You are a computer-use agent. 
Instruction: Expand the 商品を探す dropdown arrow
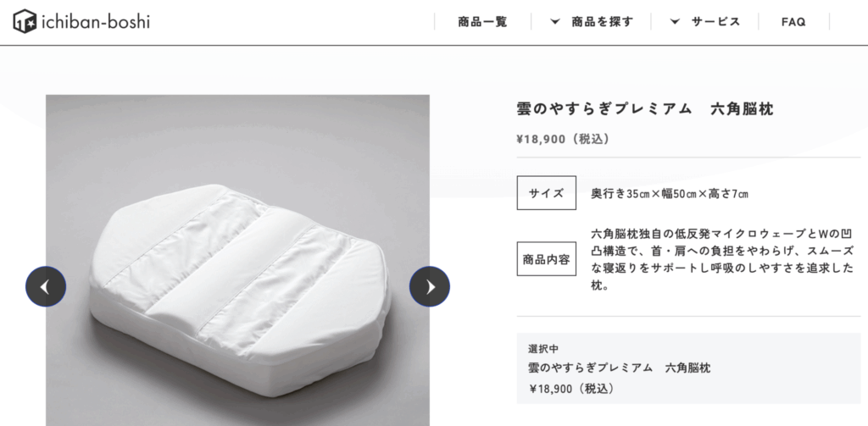pyautogui.click(x=554, y=22)
